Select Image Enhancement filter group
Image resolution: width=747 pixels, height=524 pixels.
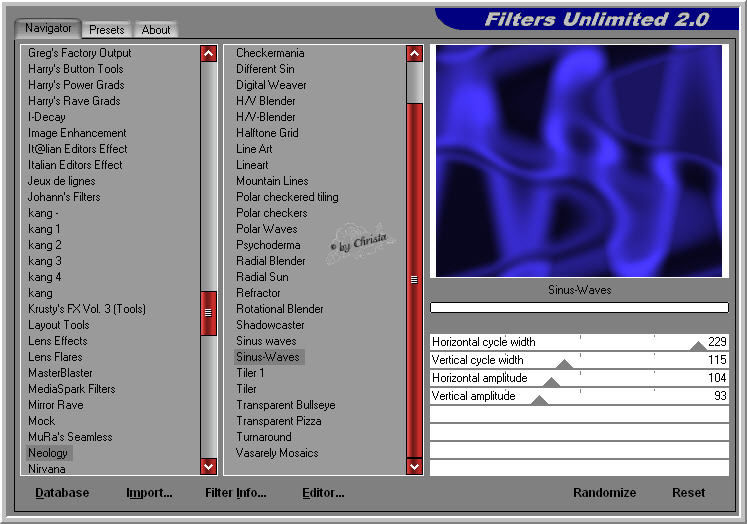point(77,133)
